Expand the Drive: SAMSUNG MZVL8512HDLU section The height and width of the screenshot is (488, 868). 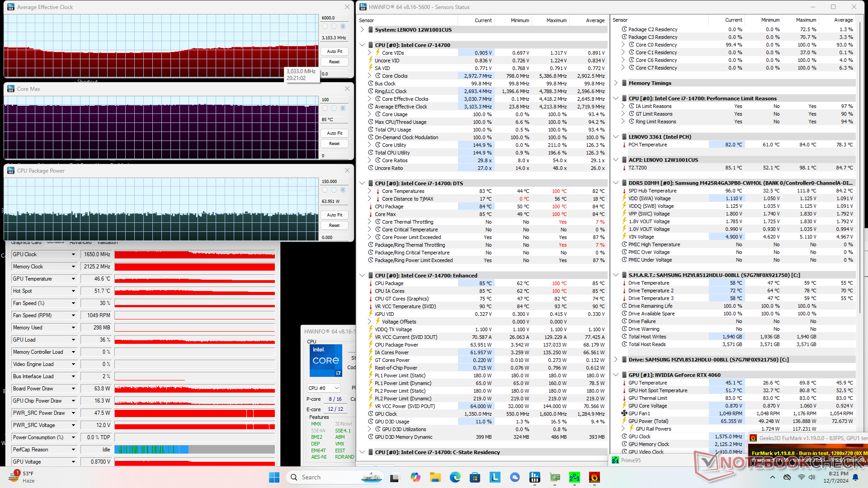[x=616, y=360]
